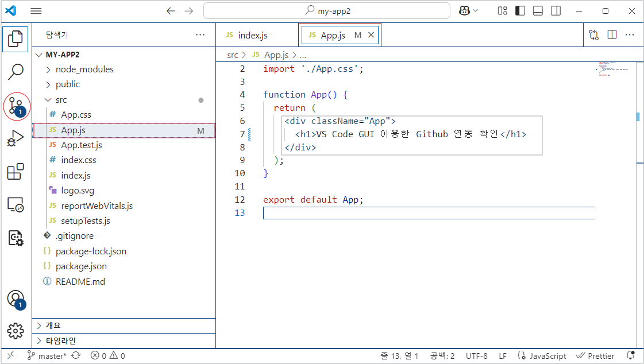Select App.js in the file tree

tap(124, 130)
